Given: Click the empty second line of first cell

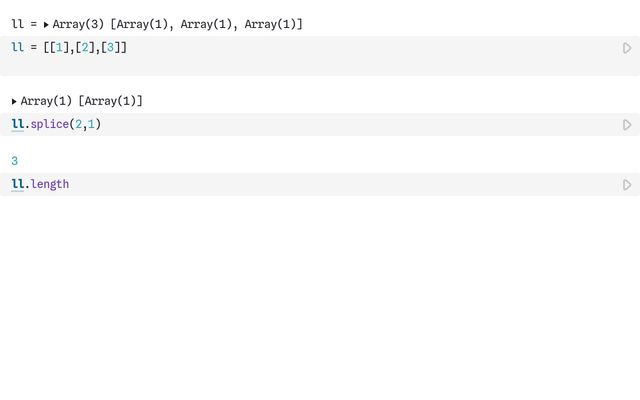Looking at the screenshot, I should pyautogui.click(x=310, y=65).
